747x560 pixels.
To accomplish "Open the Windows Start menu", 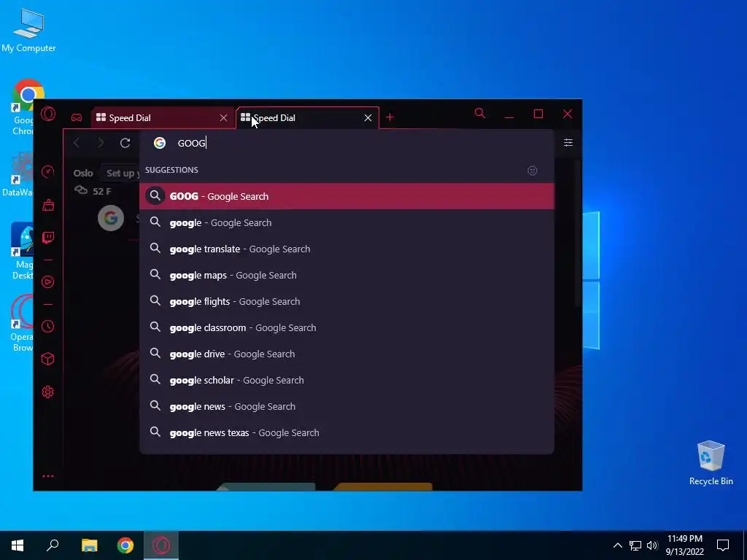I will pyautogui.click(x=18, y=545).
